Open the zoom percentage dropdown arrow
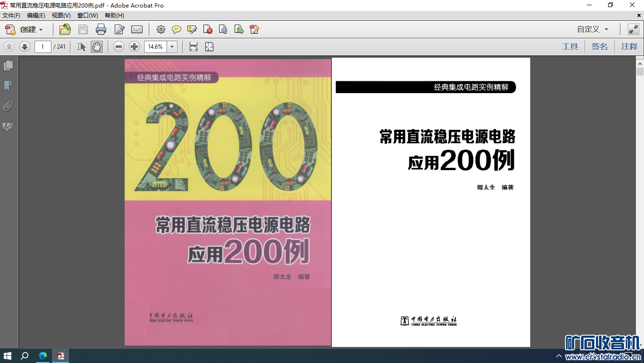The height and width of the screenshot is (363, 644). [172, 47]
